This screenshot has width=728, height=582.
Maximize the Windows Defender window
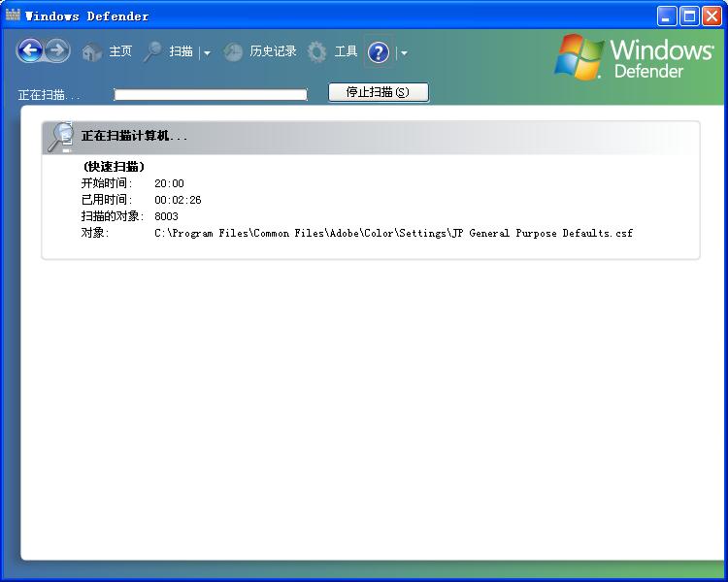[x=689, y=16]
